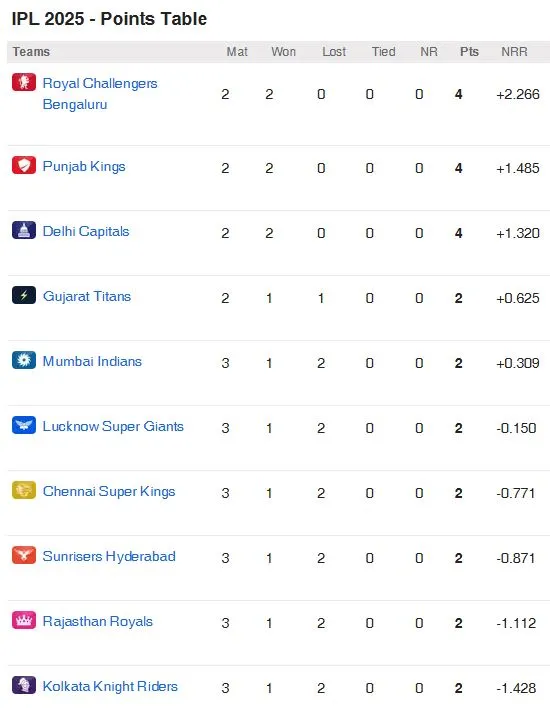The image size is (550, 718).
Task: Click the Royal Challengers Bengaluru team logo
Action: coord(24,82)
